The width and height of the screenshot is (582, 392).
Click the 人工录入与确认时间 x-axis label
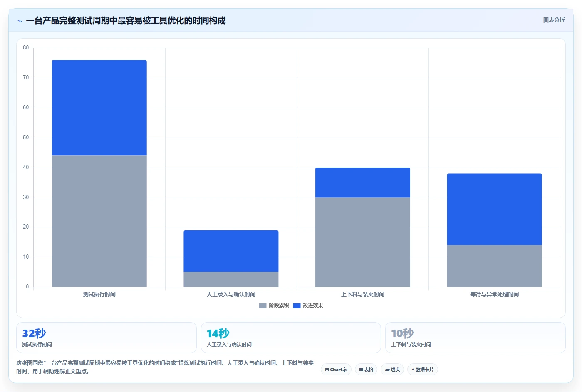231,294
